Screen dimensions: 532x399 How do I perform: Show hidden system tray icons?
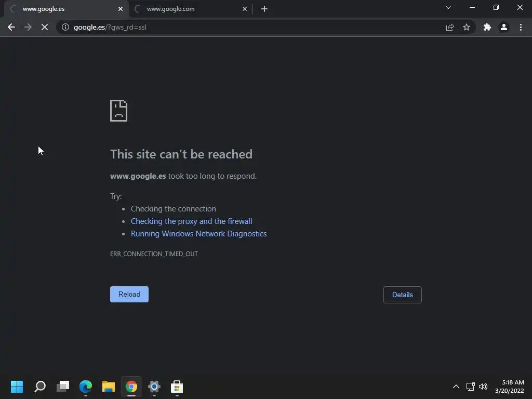(x=456, y=387)
